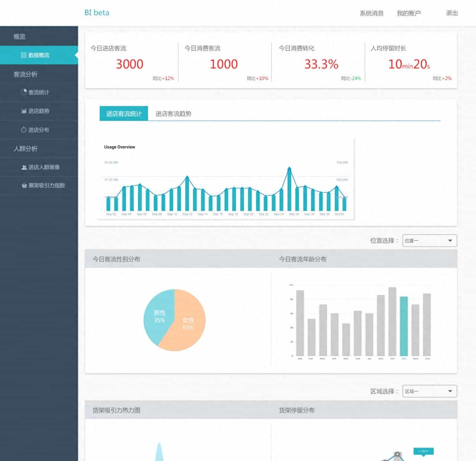Open the 位置选择 dropdown
Image resolution: width=476 pixels, height=461 pixels.
[x=430, y=240]
